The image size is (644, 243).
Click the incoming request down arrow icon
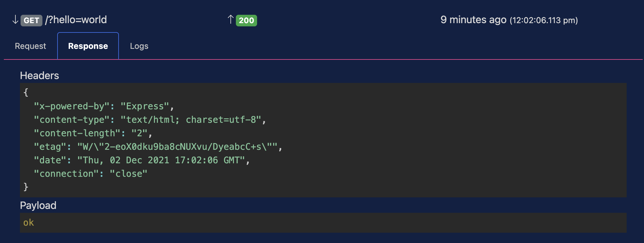15,20
